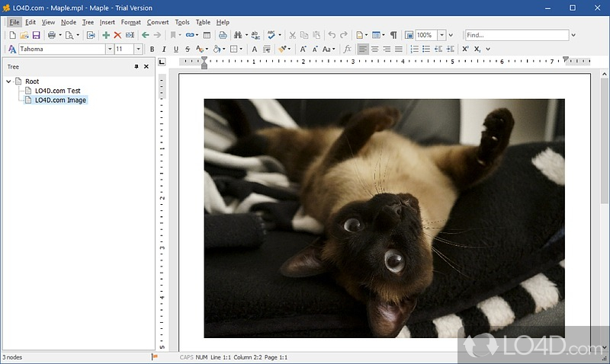Screen dimensions: 610x364
Task: Click into the Find search field
Action: click(x=516, y=35)
